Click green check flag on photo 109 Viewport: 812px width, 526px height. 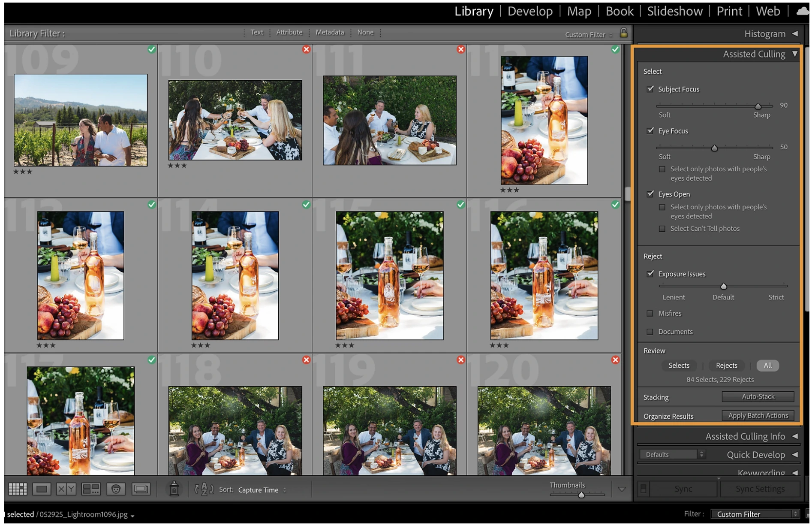[x=152, y=49]
